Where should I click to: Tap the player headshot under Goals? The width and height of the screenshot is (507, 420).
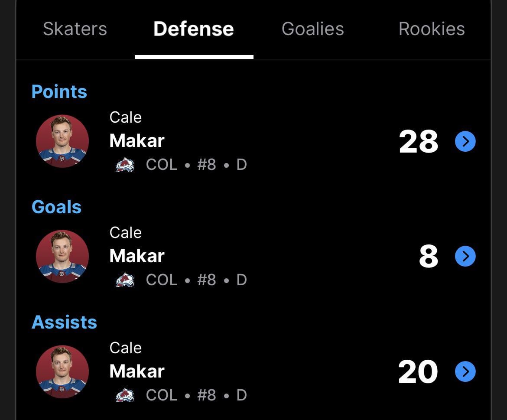(x=62, y=257)
